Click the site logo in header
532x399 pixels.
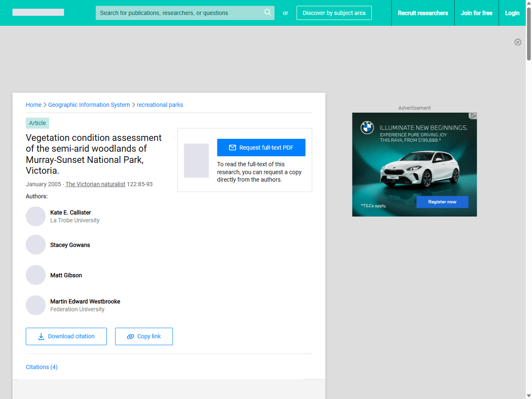38,12
